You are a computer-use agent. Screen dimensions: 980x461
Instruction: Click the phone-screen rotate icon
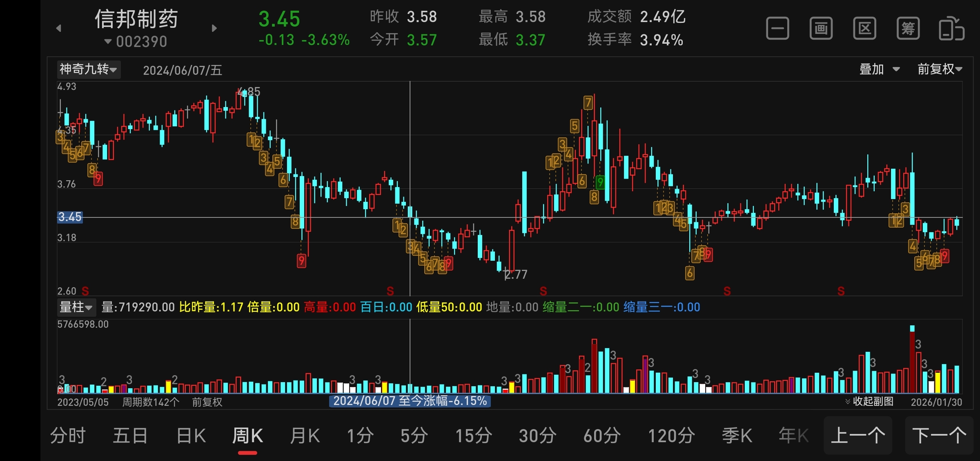click(x=951, y=29)
